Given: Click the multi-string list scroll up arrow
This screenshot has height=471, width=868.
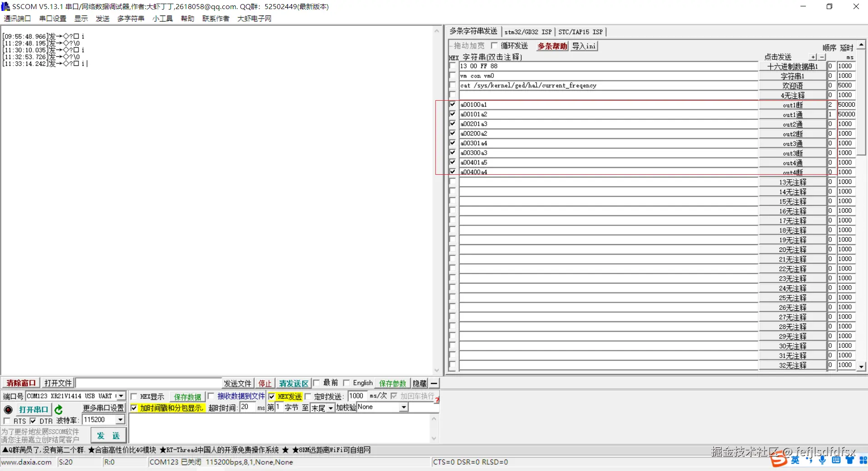Looking at the screenshot, I should (x=861, y=45).
